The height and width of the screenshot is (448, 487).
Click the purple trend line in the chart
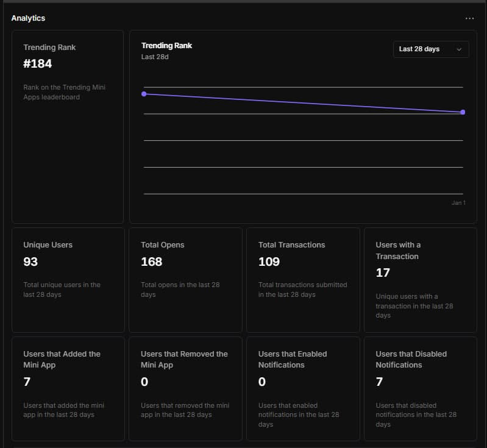point(304,103)
